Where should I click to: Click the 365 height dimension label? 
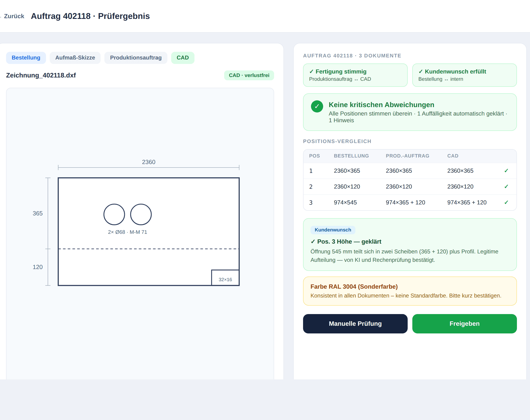pyautogui.click(x=38, y=213)
